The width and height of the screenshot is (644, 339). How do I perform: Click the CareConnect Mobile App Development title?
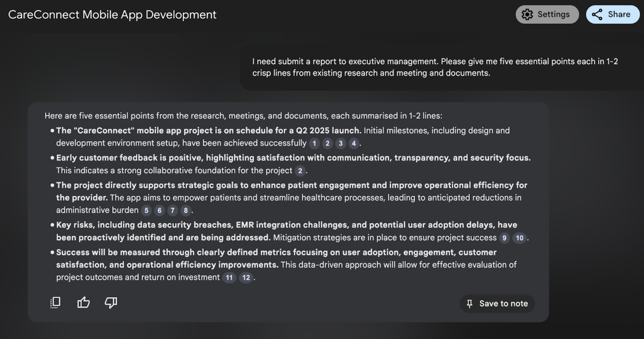[x=112, y=15]
